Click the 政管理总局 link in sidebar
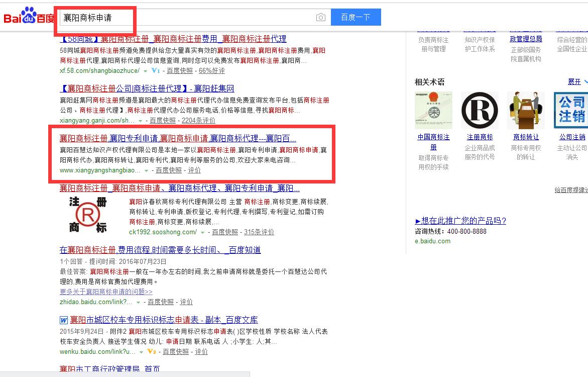The image size is (588, 377). click(526, 39)
